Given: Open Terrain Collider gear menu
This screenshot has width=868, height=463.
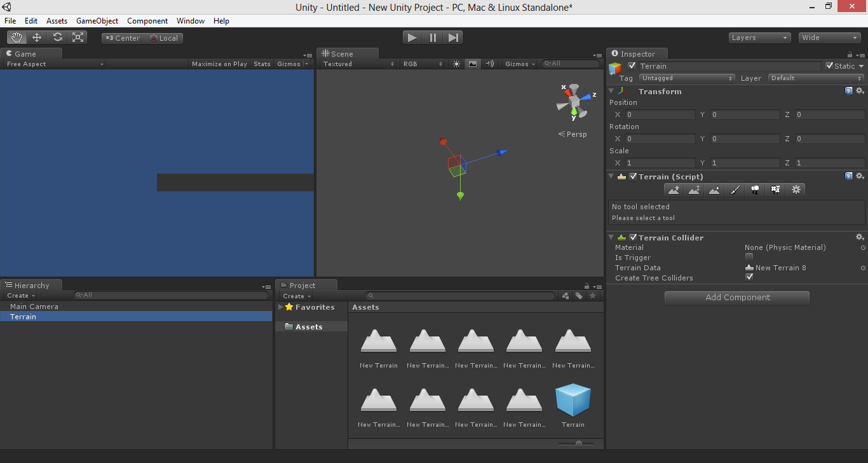Looking at the screenshot, I should tap(860, 237).
